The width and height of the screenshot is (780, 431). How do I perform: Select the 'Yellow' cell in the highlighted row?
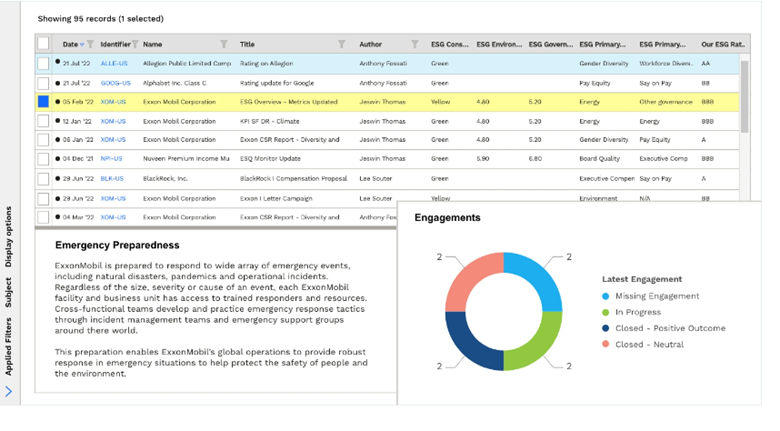pyautogui.click(x=440, y=102)
